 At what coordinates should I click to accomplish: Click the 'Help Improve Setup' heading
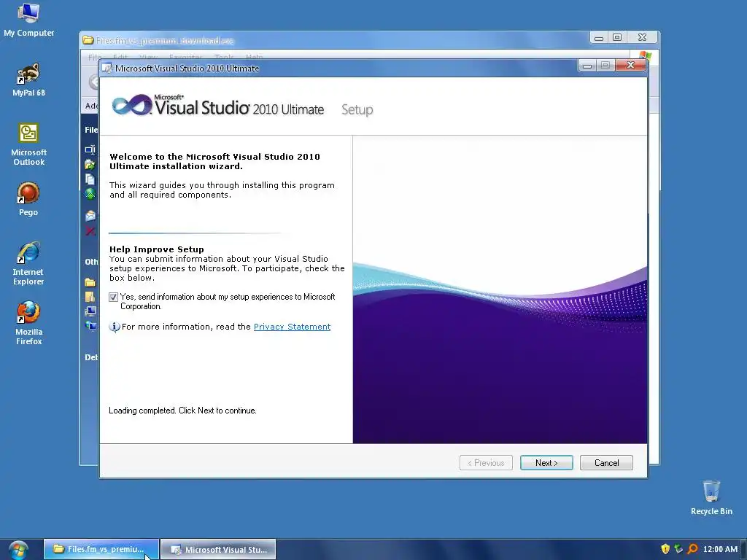point(157,249)
